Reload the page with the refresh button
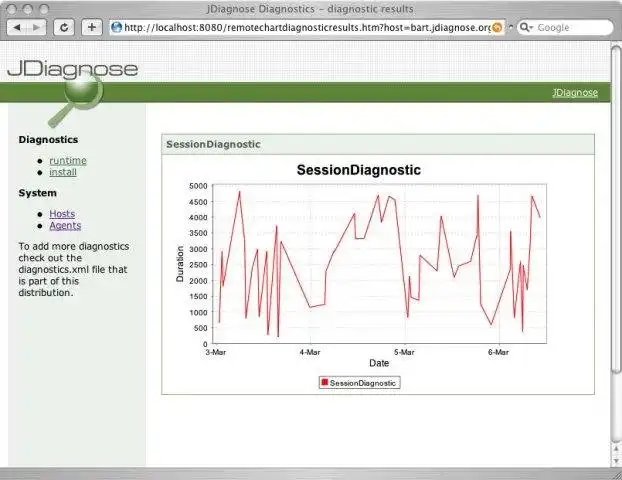The image size is (622, 480). click(x=63, y=27)
